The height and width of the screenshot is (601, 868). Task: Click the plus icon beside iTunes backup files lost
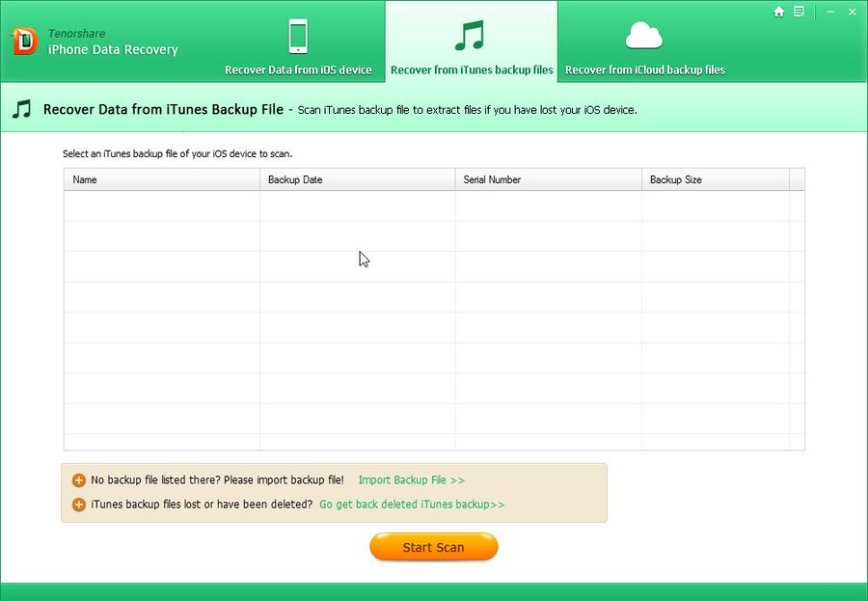coord(79,505)
